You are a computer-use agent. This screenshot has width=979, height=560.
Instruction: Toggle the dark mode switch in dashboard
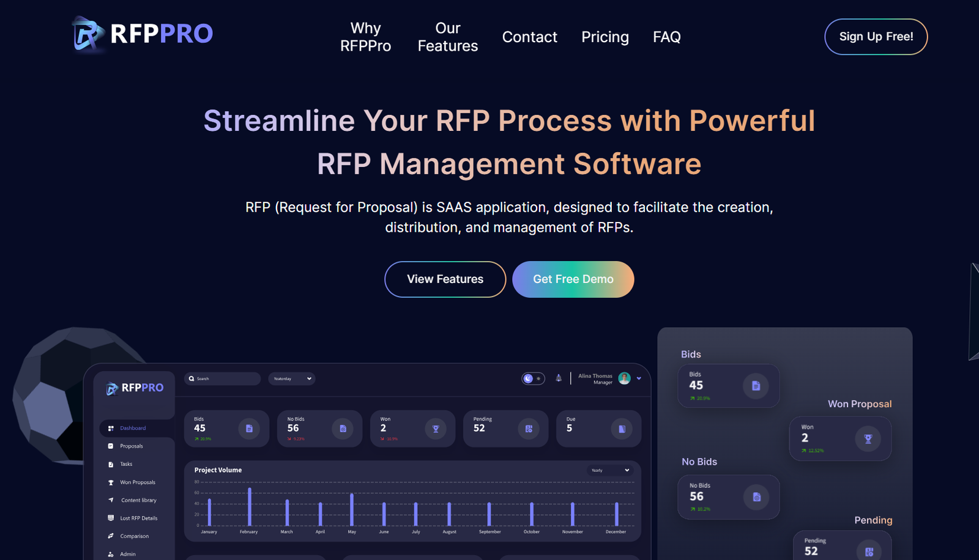coord(533,378)
